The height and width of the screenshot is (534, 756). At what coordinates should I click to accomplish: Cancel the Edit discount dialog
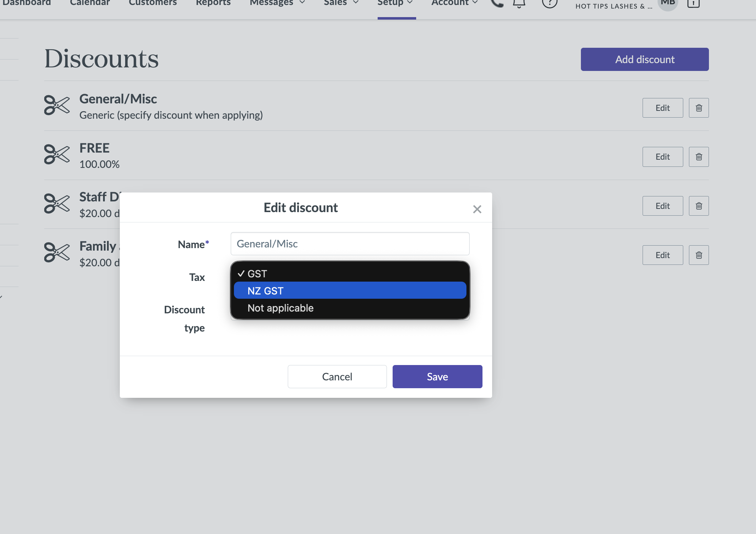tap(337, 376)
